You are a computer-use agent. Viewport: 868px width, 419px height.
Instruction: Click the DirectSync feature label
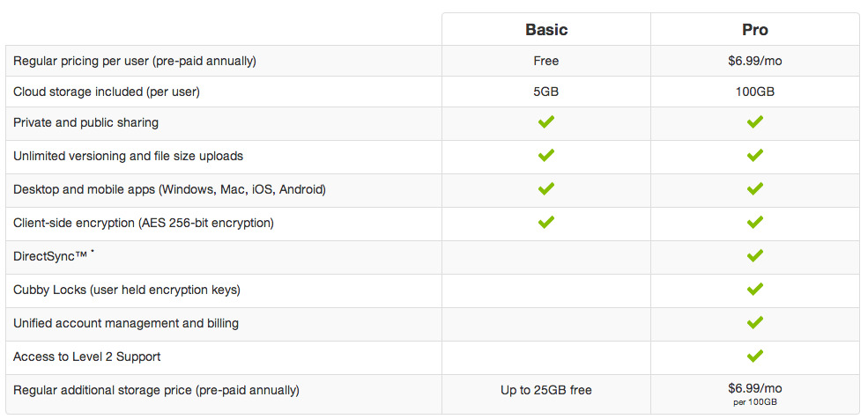pyautogui.click(x=51, y=256)
